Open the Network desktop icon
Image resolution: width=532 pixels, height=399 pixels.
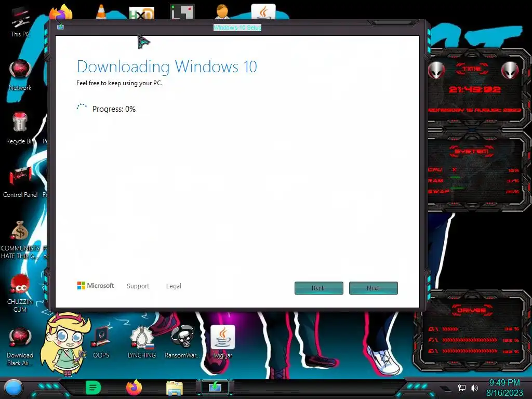pyautogui.click(x=20, y=75)
